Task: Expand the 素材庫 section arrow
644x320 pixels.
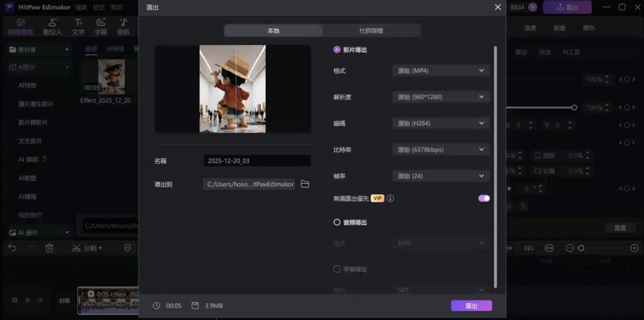Action: [67, 50]
